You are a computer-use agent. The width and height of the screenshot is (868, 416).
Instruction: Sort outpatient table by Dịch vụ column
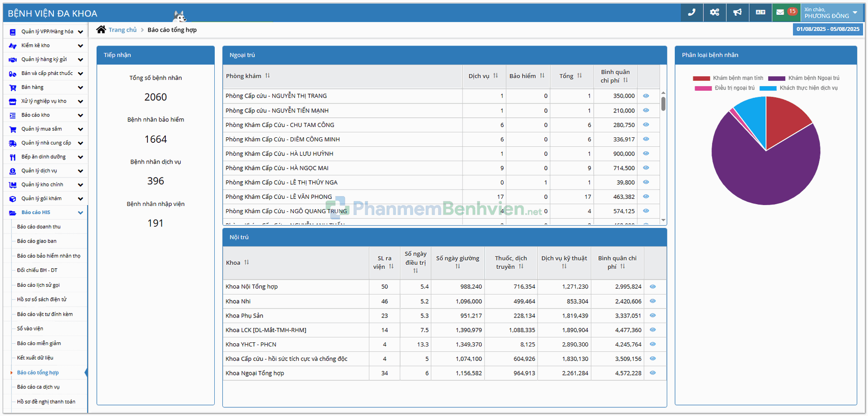pos(495,76)
